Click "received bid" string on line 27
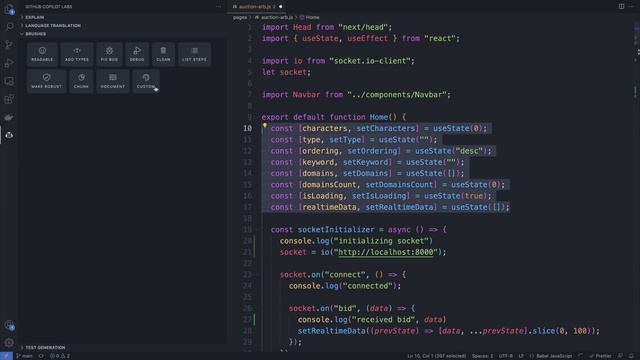This screenshot has width=640, height=360. 383,320
